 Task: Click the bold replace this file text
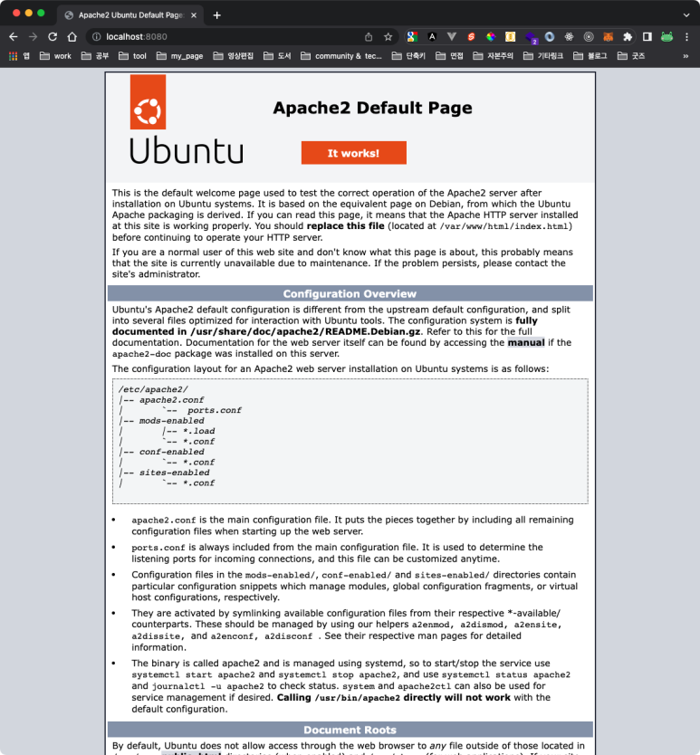[x=345, y=225]
